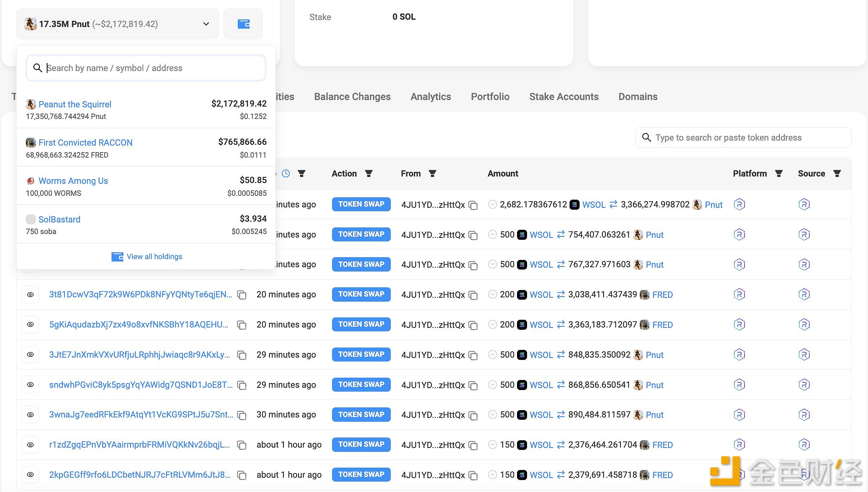Image resolution: width=868 pixels, height=492 pixels.
Task: Click View all holdings link
Action: (x=147, y=256)
